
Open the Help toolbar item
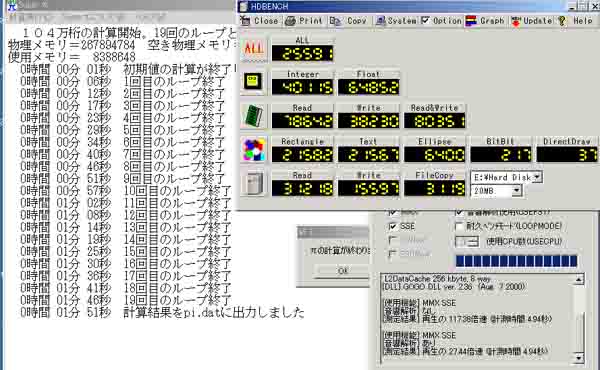pos(576,21)
